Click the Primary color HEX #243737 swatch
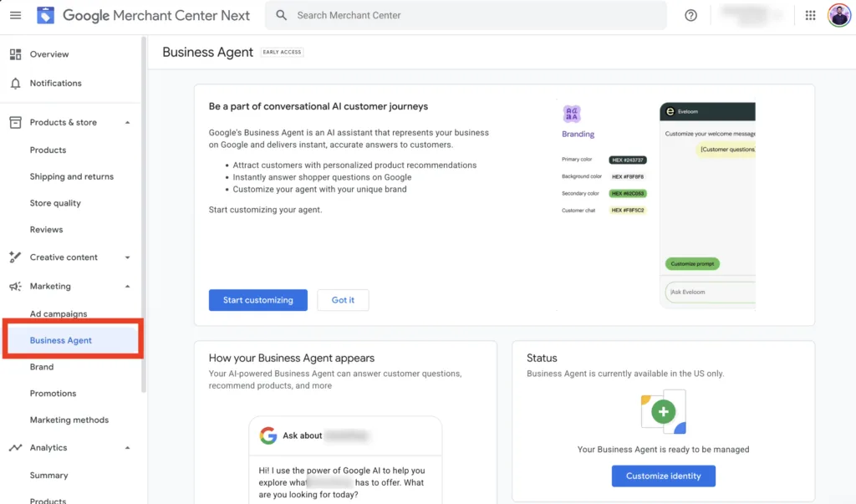This screenshot has height=504, width=856. click(x=628, y=160)
